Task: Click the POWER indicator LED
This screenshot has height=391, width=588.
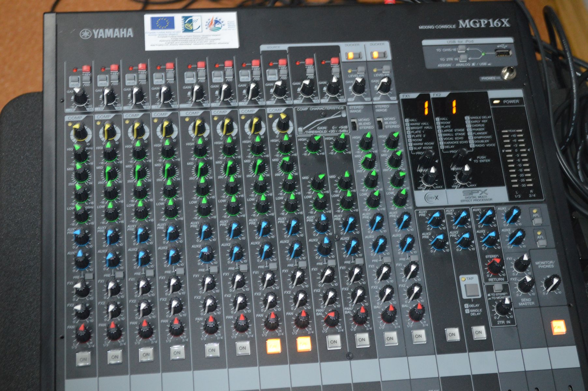Action: click(x=496, y=102)
